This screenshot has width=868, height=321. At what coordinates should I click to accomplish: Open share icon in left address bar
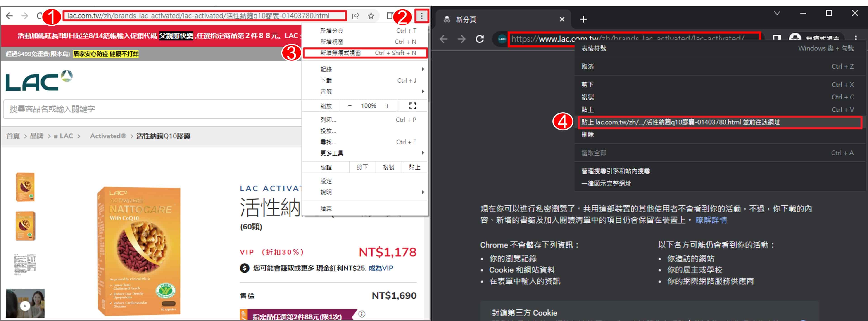tap(355, 16)
